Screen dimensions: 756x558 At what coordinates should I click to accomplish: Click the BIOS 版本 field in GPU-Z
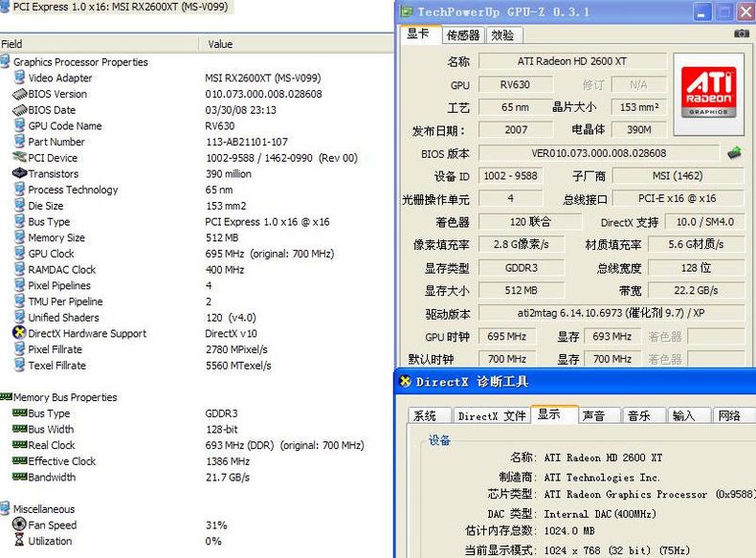click(599, 153)
